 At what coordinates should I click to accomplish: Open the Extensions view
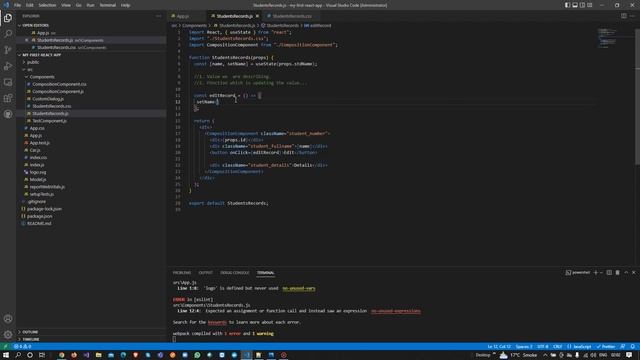pos(8,98)
